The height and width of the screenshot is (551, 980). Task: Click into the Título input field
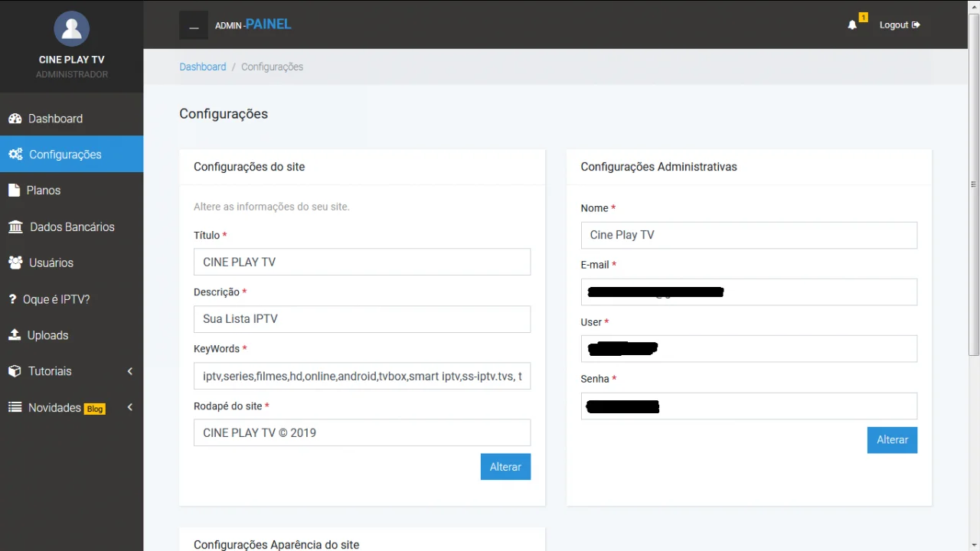pyautogui.click(x=361, y=262)
